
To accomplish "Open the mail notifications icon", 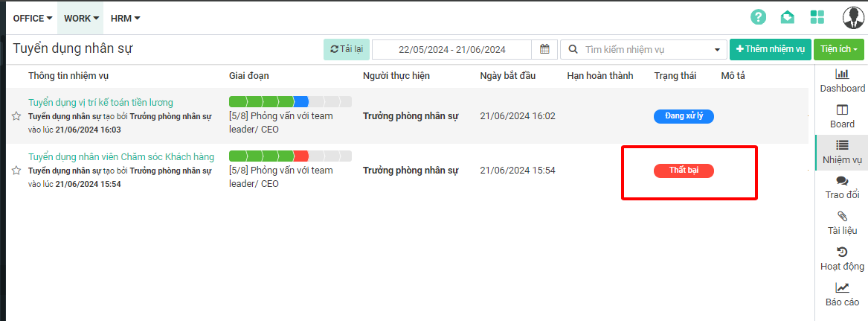I will 788,17.
